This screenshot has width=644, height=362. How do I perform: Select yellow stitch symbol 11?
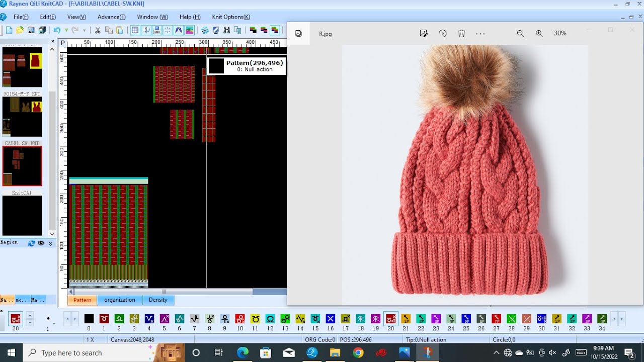(255, 318)
